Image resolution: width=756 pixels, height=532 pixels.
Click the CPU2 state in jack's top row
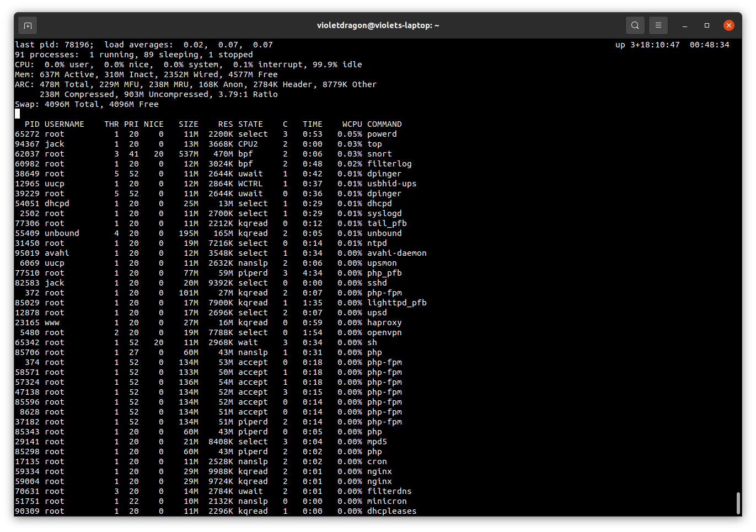pyautogui.click(x=248, y=144)
